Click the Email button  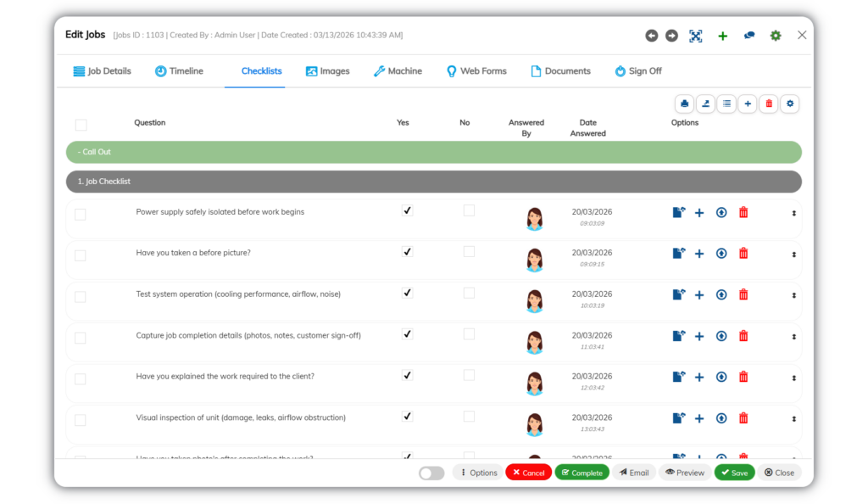634,473
